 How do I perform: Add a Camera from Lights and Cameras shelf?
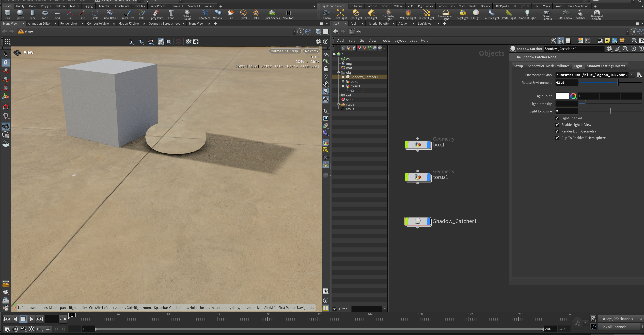click(326, 14)
